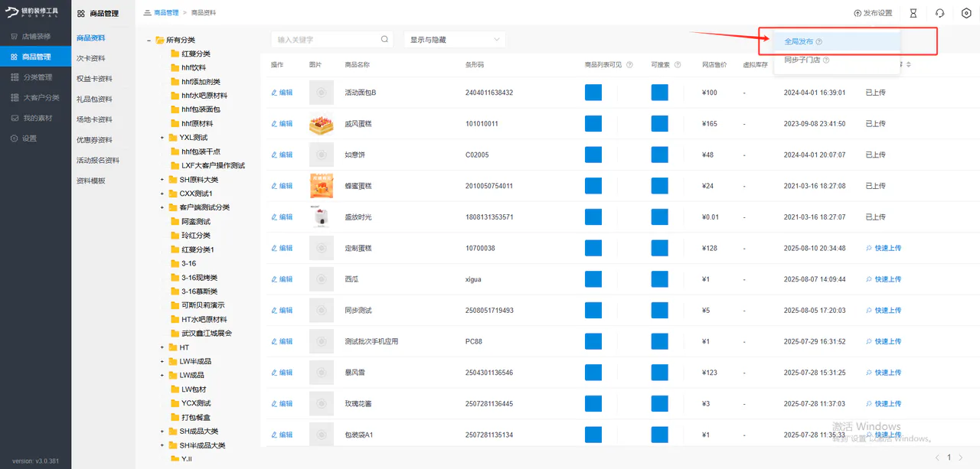Toggle 商品列表可见 for 定制蛋糕
This screenshot has width=980, height=469.
click(x=593, y=248)
